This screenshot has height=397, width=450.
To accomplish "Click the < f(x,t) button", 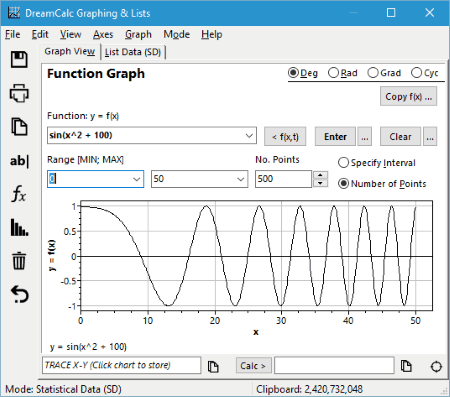I will [285, 137].
